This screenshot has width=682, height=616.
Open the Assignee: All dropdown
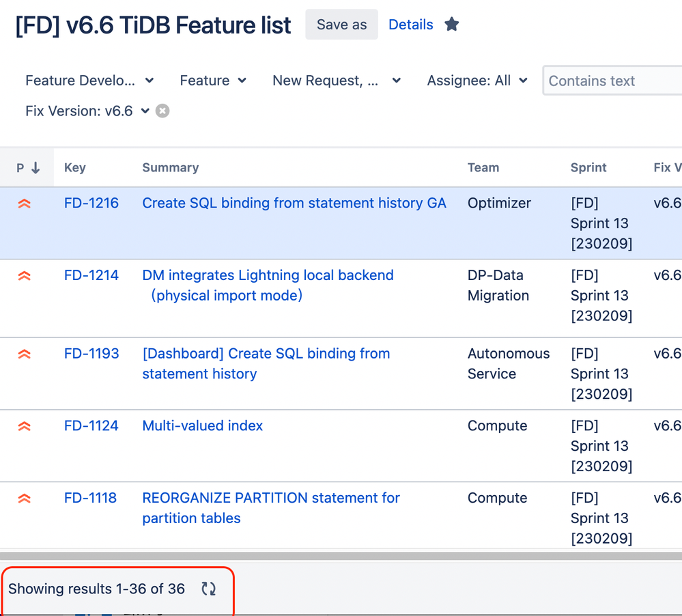tap(477, 81)
